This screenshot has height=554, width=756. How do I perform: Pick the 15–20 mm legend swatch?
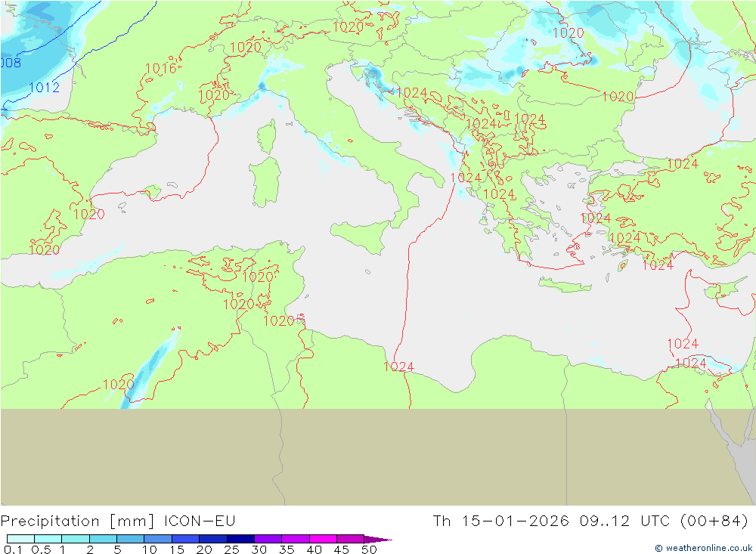pyautogui.click(x=186, y=539)
